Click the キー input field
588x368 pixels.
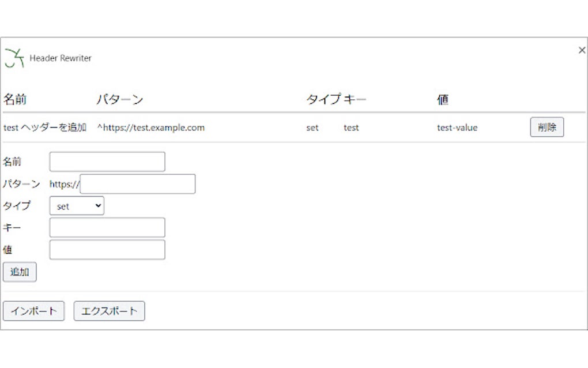point(107,227)
